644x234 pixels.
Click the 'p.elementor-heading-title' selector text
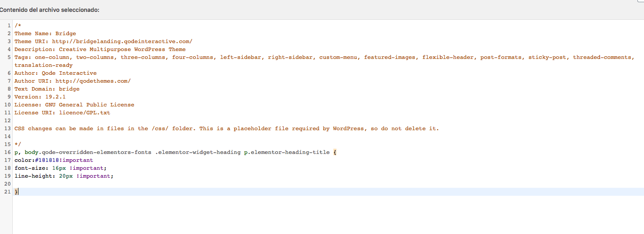[286, 152]
